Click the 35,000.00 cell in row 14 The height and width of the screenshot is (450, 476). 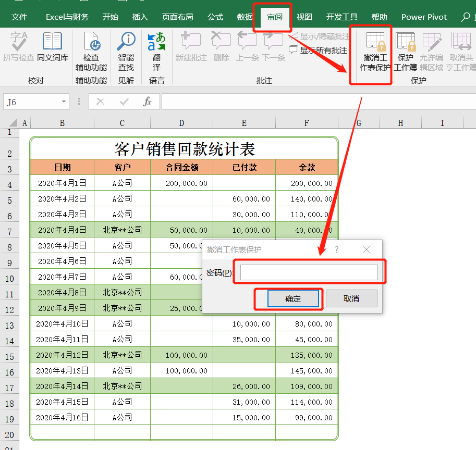(x=244, y=339)
